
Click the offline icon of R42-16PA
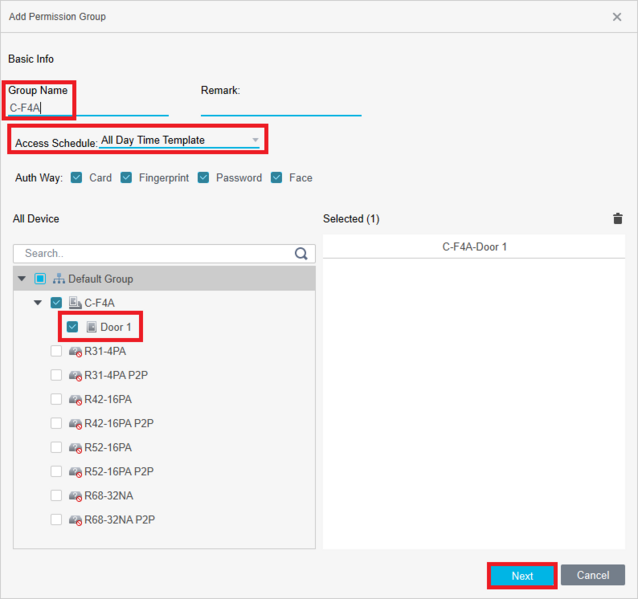tap(75, 400)
